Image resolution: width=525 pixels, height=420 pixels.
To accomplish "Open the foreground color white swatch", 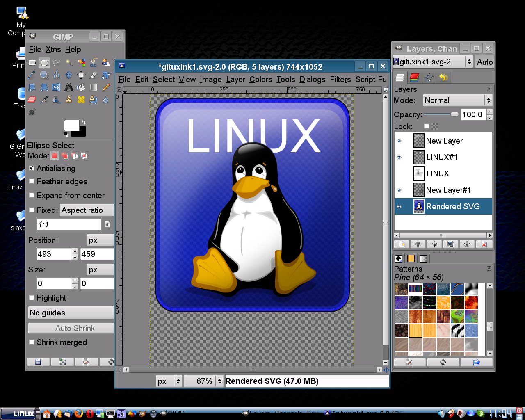I will (x=71, y=125).
